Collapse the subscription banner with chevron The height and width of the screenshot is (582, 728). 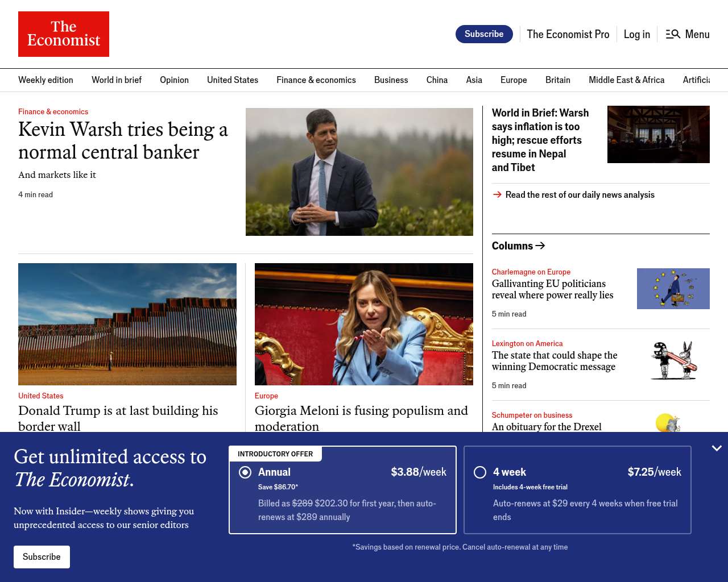click(717, 448)
